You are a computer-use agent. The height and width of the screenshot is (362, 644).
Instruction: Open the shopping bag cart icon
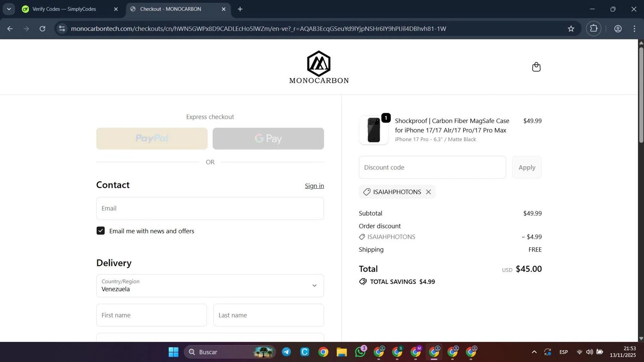click(x=536, y=67)
